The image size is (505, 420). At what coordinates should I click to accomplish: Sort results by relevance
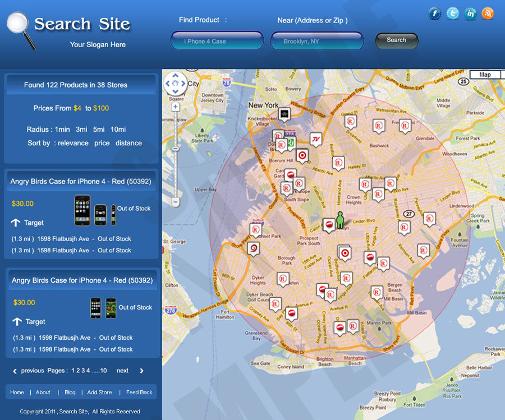pos(73,143)
